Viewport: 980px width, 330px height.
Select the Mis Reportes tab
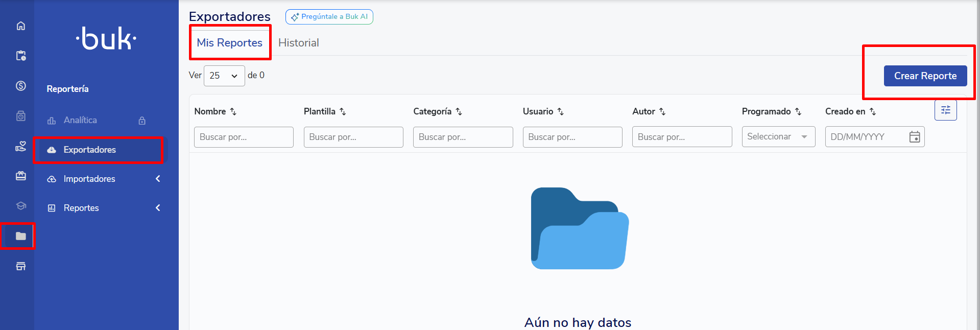[229, 43]
